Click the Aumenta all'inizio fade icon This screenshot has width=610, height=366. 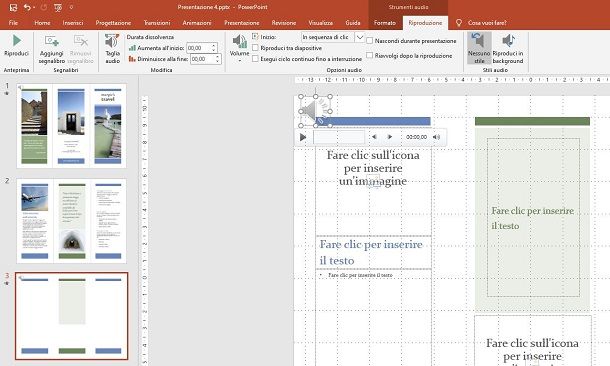[132, 48]
